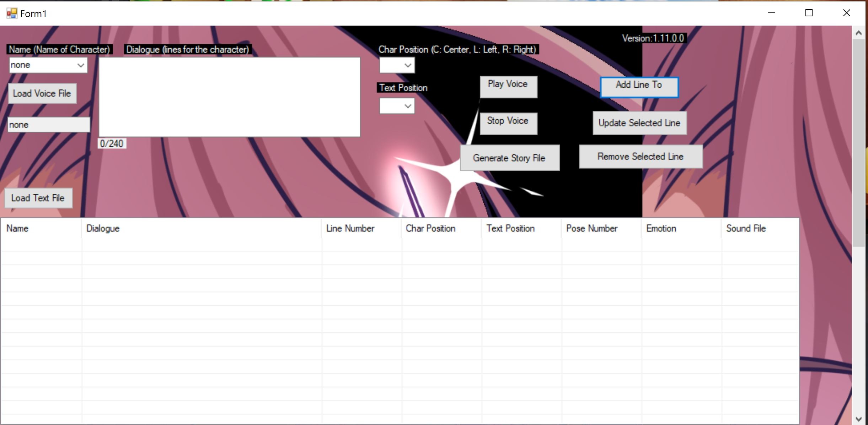Screen dimensions: 868x425
Task: Click the Dialogue column header
Action: pyautogui.click(x=201, y=228)
